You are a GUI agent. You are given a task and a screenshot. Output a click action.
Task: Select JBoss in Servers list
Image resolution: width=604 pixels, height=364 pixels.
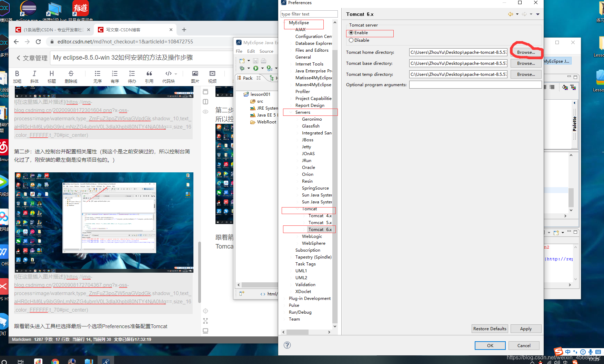[x=308, y=140]
